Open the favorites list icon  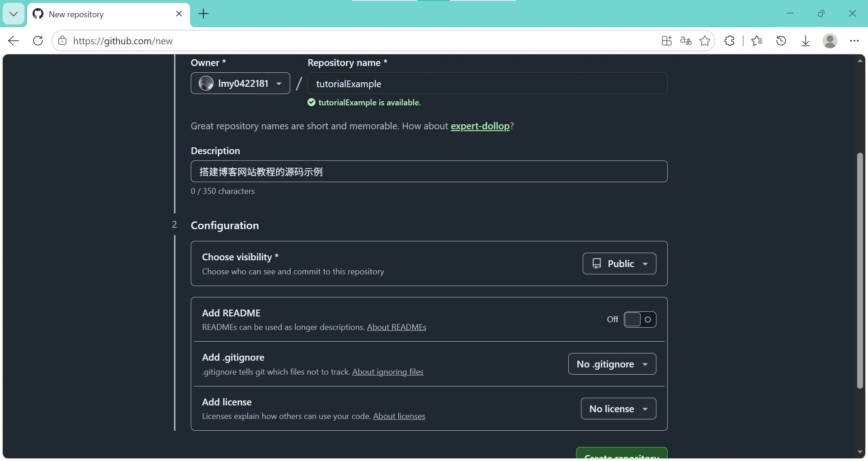757,41
